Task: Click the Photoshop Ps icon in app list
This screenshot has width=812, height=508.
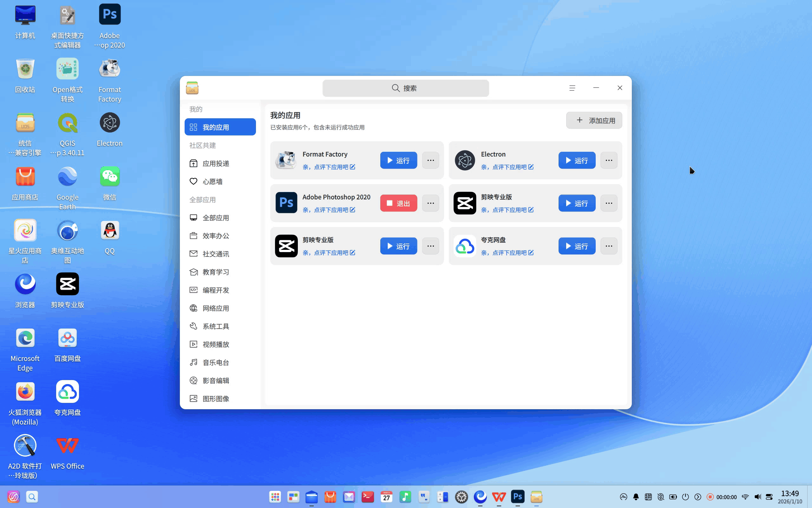Action: tap(286, 203)
